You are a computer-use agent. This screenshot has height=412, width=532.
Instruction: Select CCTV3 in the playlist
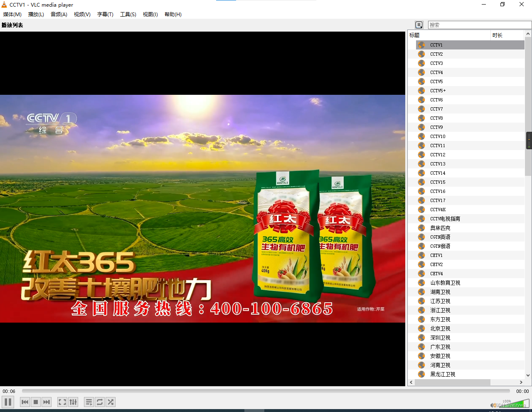click(x=470, y=63)
